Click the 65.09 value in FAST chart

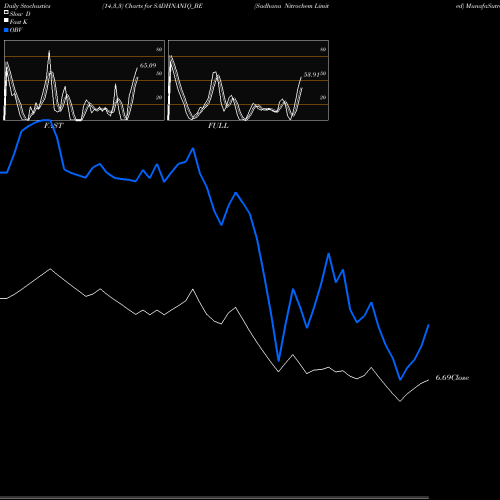coord(148,65)
